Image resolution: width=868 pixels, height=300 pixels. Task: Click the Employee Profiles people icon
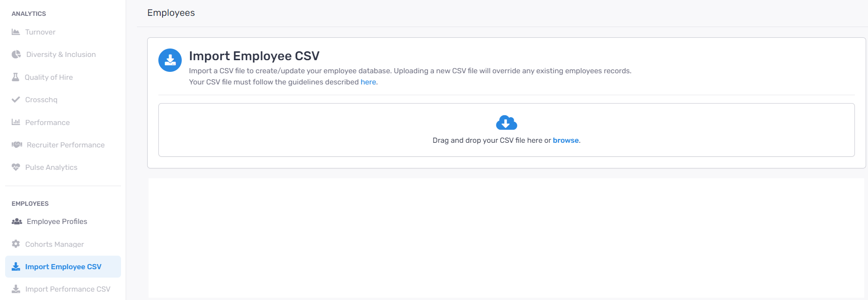[x=17, y=222]
